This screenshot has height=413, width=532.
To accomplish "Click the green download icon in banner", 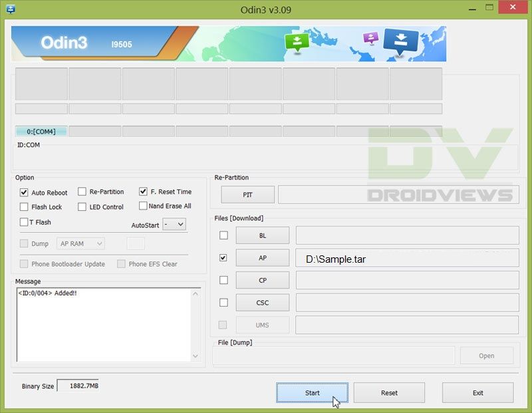I will [x=297, y=43].
